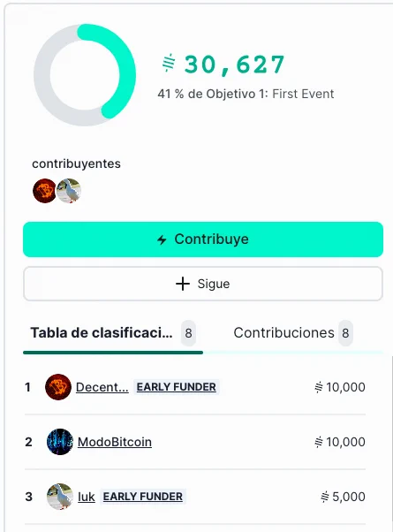Open the ModoBitcoin profile link
Image resolution: width=393 pixels, height=532 pixels.
[x=115, y=442]
